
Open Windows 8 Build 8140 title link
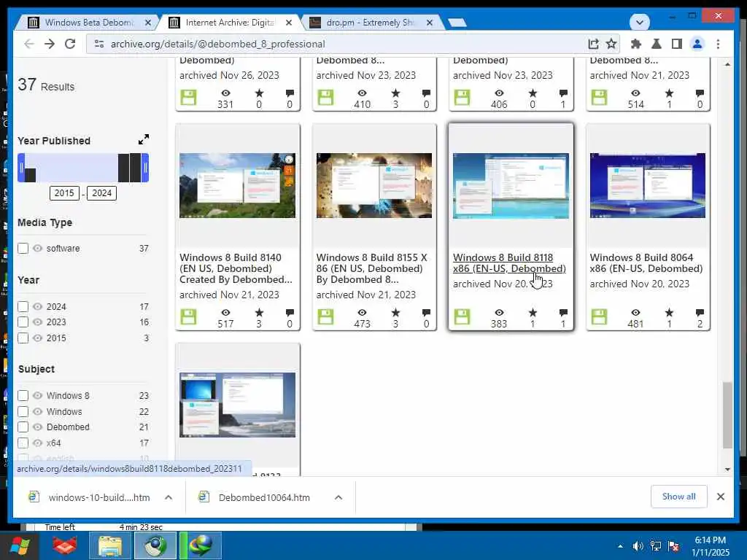(236, 268)
